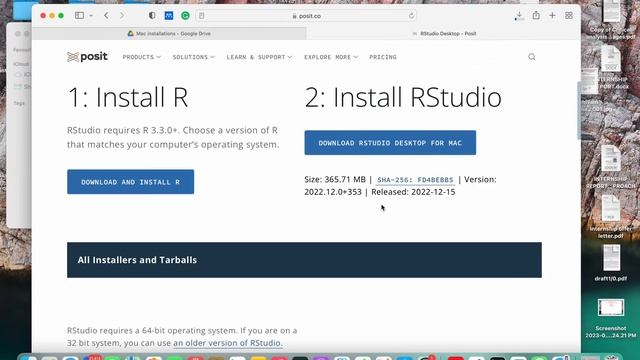This screenshot has height=360, width=640.
Task: Click the posit logo
Action: tap(87, 57)
